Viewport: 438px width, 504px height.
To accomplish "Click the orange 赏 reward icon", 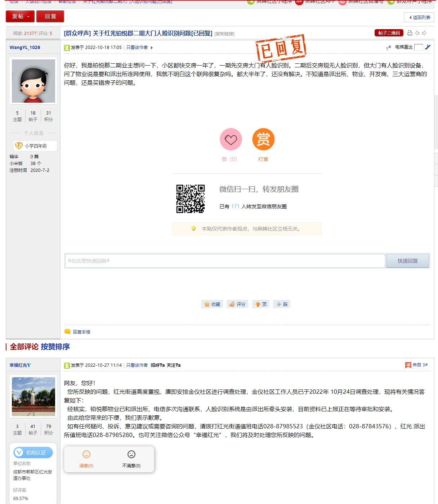I will [x=263, y=139].
